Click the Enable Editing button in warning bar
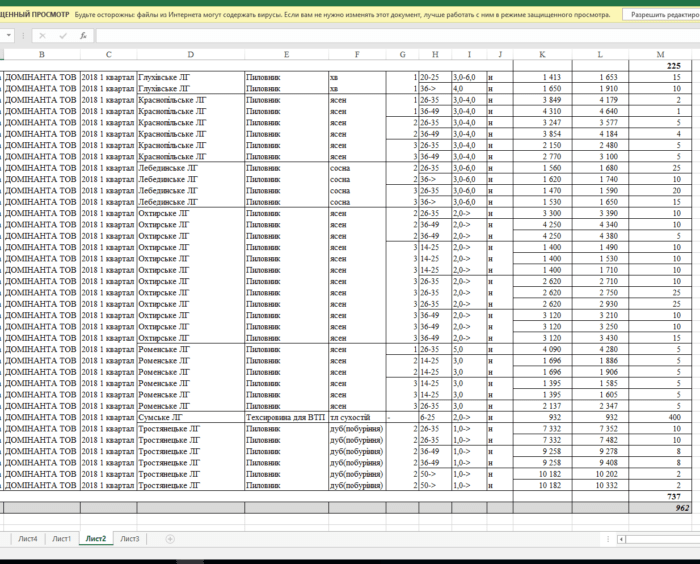This screenshot has width=700, height=564. pyautogui.click(x=661, y=15)
